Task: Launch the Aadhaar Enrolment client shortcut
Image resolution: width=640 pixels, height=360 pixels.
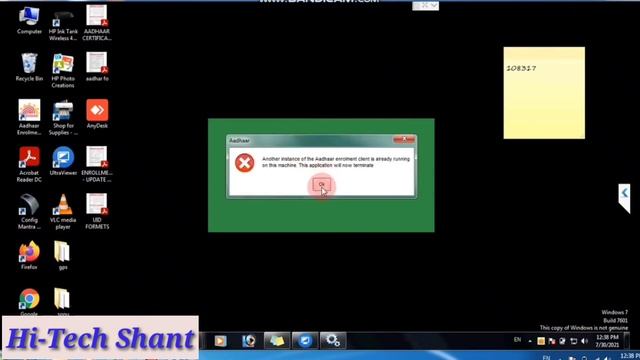Action: (29, 117)
